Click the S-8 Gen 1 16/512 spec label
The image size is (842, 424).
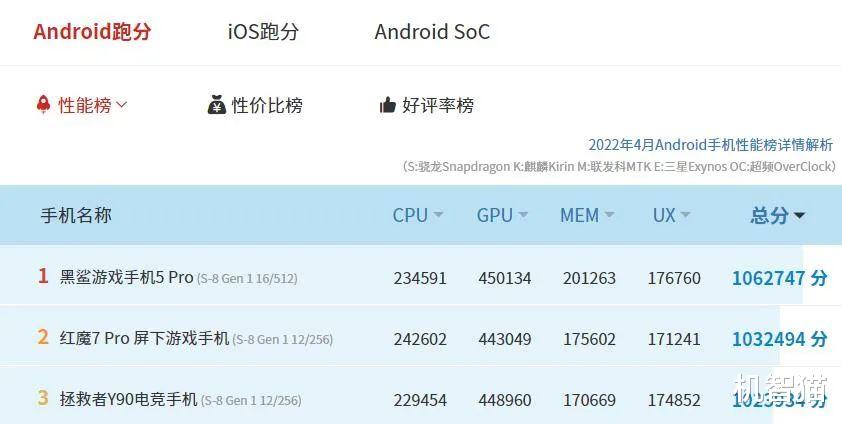tap(247, 279)
